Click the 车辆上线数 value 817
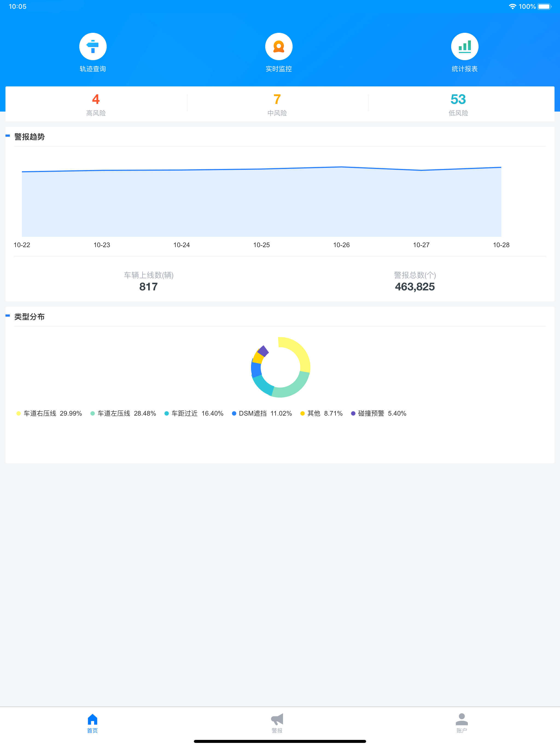 148,287
